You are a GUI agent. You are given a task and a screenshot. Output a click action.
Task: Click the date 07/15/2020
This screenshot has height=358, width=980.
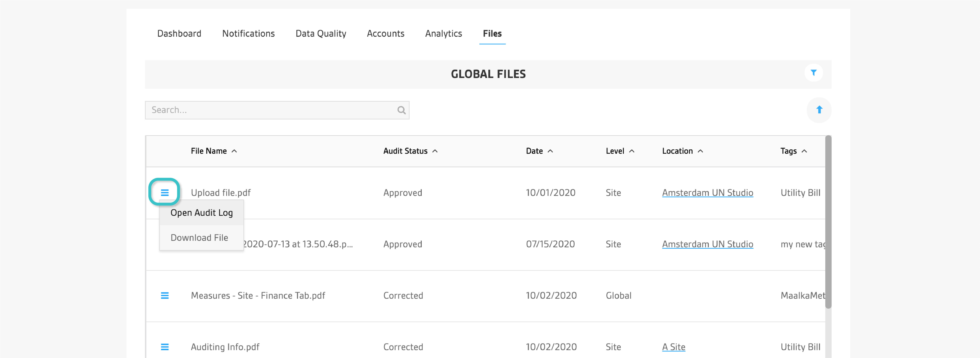[550, 244]
